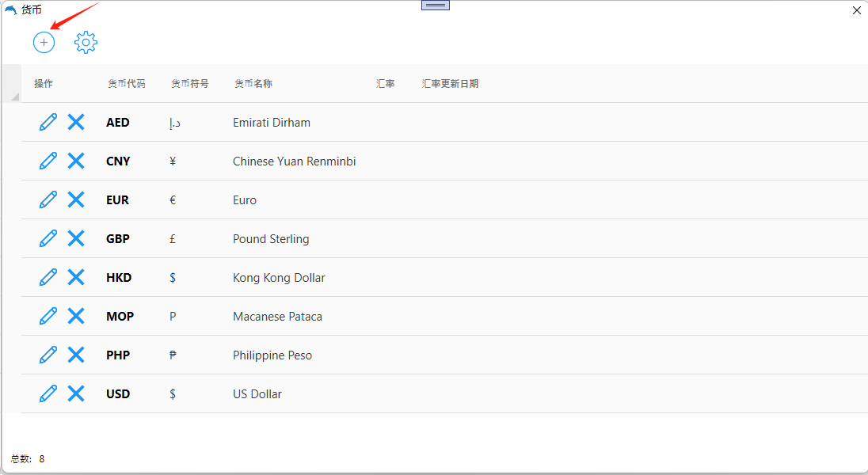Delete the USD currency row

[76, 393]
